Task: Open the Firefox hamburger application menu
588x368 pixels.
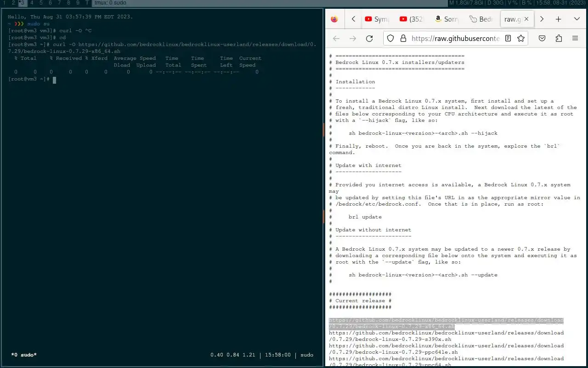Action: tap(575, 39)
